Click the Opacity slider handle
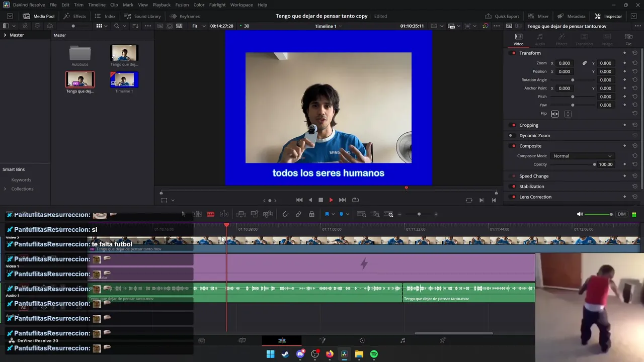Viewport: 644px width, 362px height. point(594,164)
